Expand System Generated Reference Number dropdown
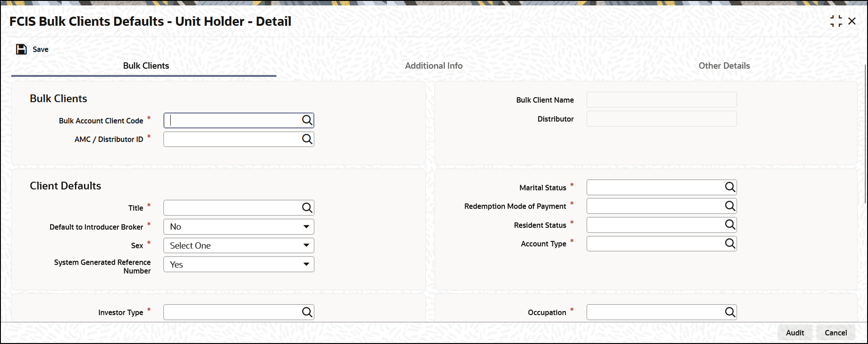The height and width of the screenshot is (344, 868). pyautogui.click(x=239, y=265)
